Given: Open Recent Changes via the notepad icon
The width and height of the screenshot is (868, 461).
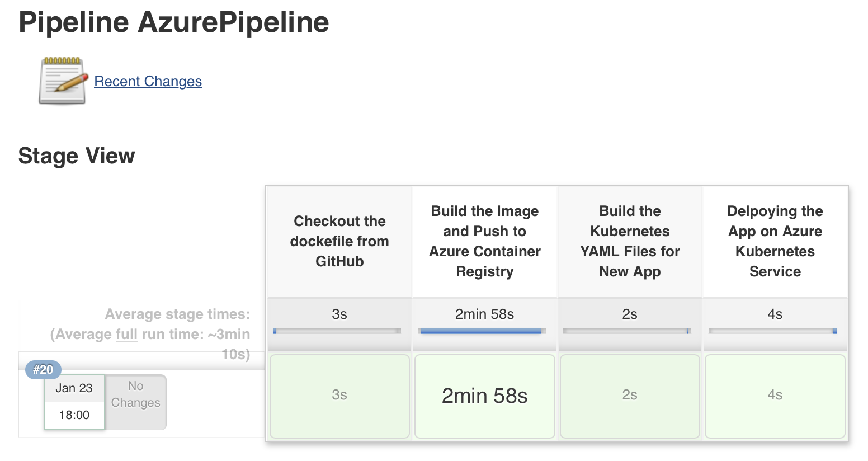Looking at the screenshot, I should 62,79.
